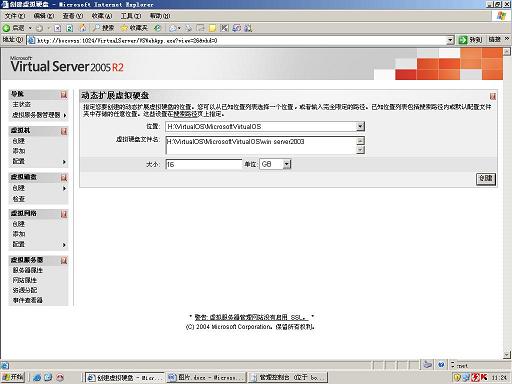Screen dimensions: 512x384
Task: Click the Home icon in IE toolbar
Action: point(82,28)
